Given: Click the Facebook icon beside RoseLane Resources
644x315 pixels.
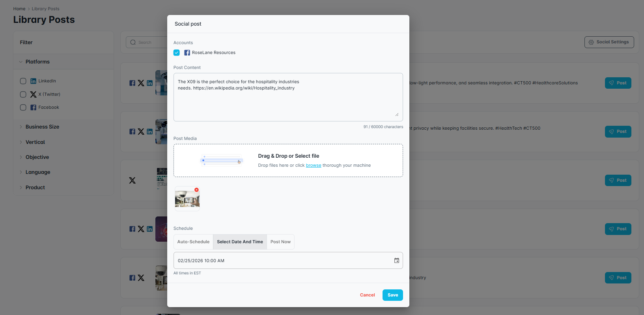Looking at the screenshot, I should pos(187,53).
